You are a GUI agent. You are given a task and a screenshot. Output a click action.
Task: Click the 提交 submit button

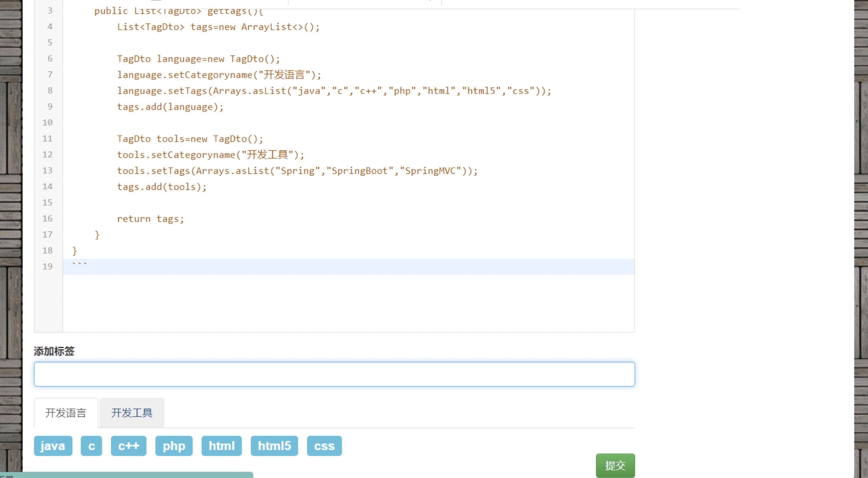click(x=615, y=465)
